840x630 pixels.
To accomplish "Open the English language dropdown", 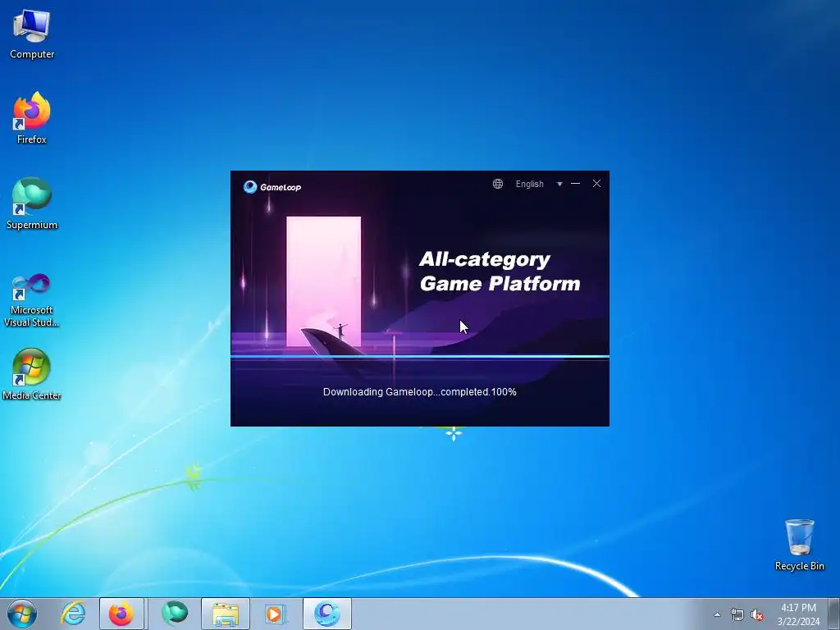I will (529, 184).
